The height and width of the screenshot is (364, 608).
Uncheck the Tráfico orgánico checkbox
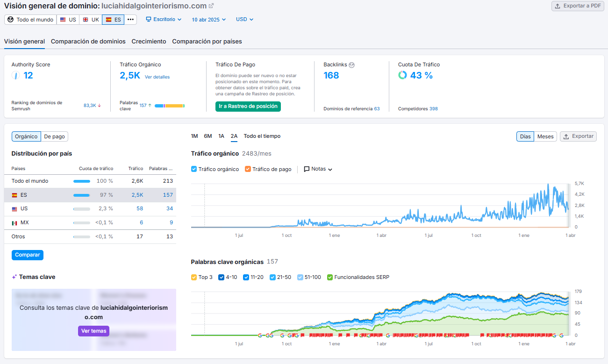(194, 169)
